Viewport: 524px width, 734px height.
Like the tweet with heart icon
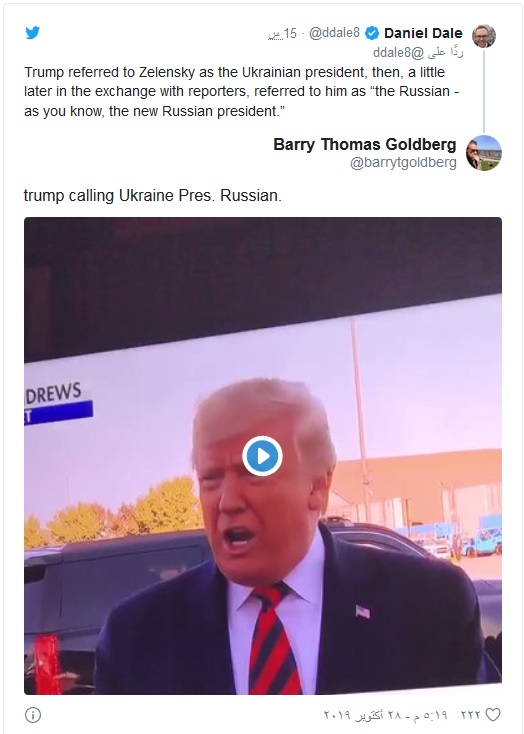pyautogui.click(x=493, y=715)
